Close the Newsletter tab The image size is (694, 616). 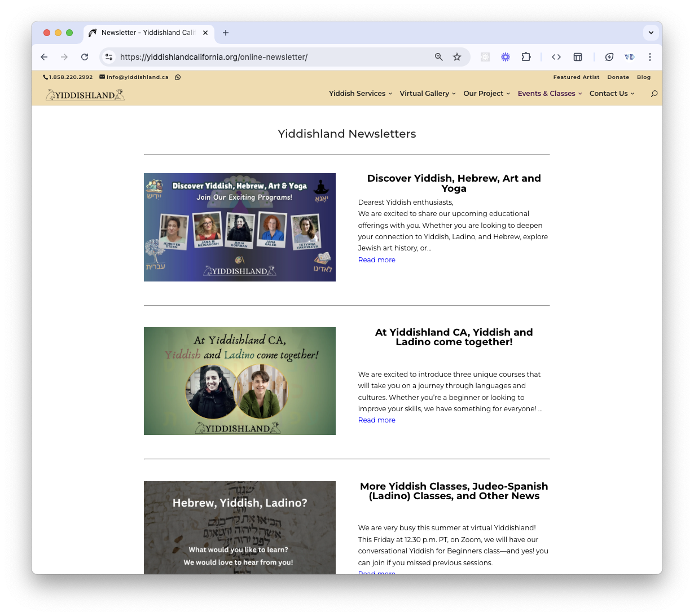tap(205, 33)
